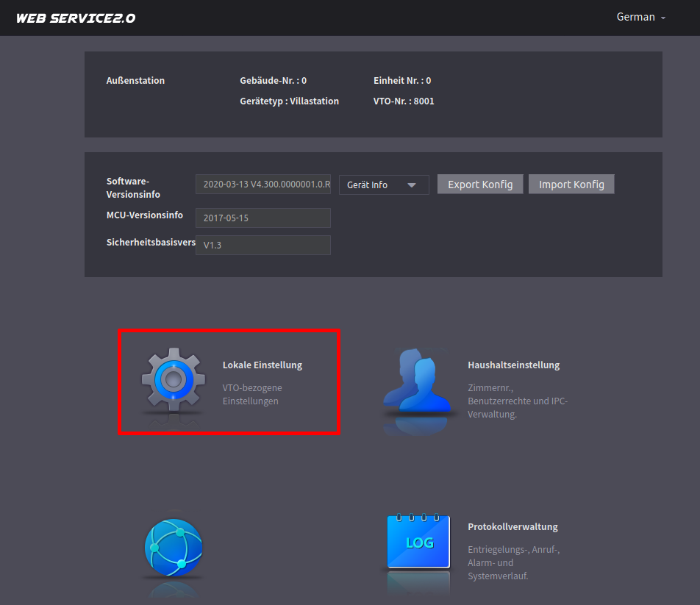Click the Zimmernr., Benutzerrechte description text
Screen dimensions: 700x605
(518, 401)
